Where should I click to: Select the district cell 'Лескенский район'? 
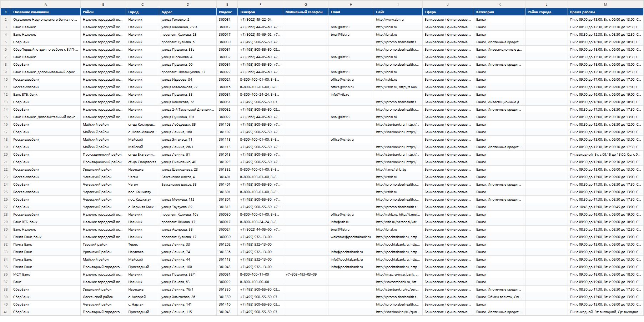point(103,297)
